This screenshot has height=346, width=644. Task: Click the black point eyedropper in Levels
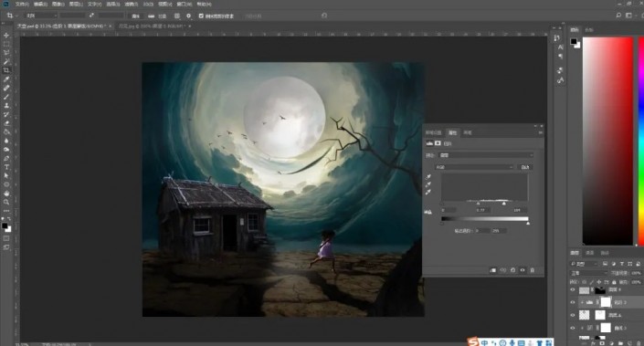pyautogui.click(x=428, y=176)
